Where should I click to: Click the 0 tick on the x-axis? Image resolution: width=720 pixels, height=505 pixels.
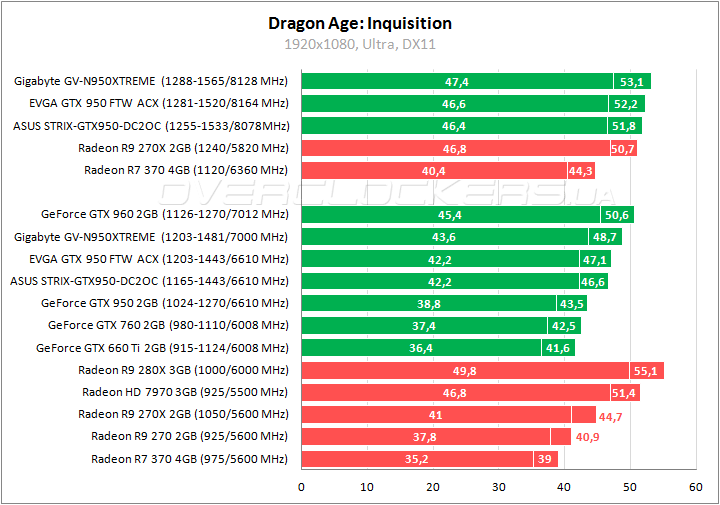pos(302,487)
